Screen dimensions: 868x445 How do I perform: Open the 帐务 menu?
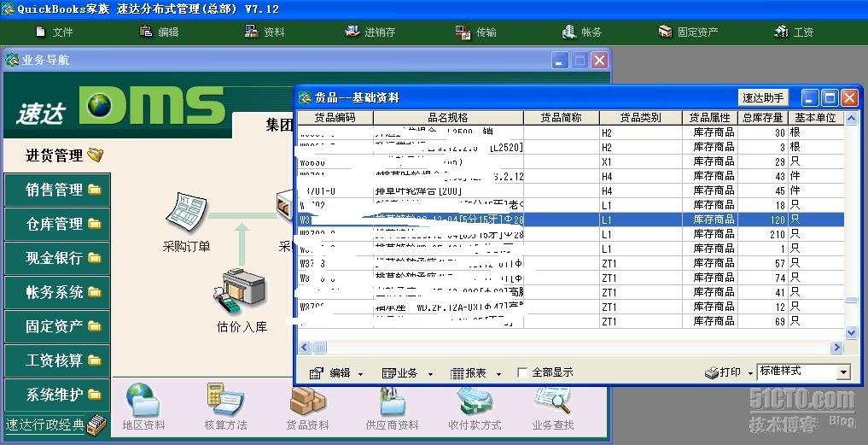point(582,32)
